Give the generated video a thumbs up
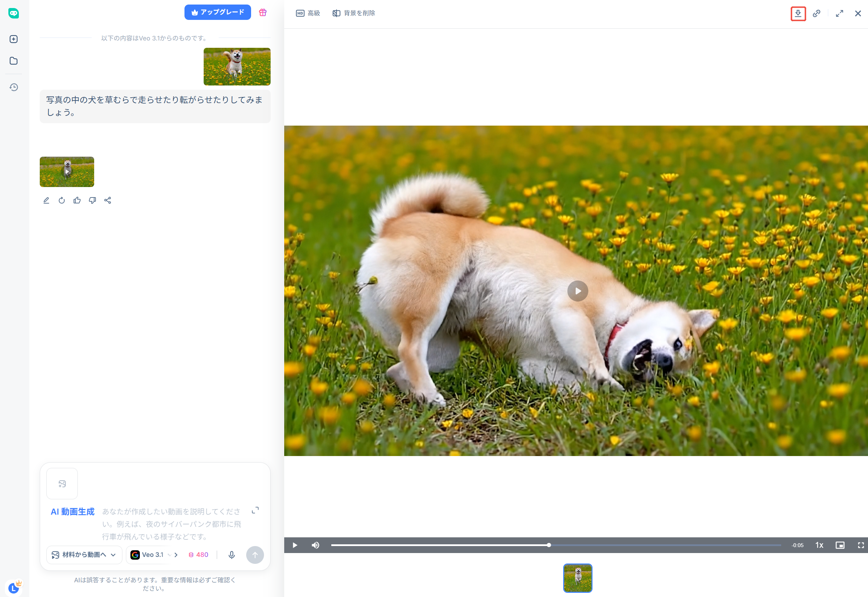The image size is (868, 597). [x=77, y=200]
